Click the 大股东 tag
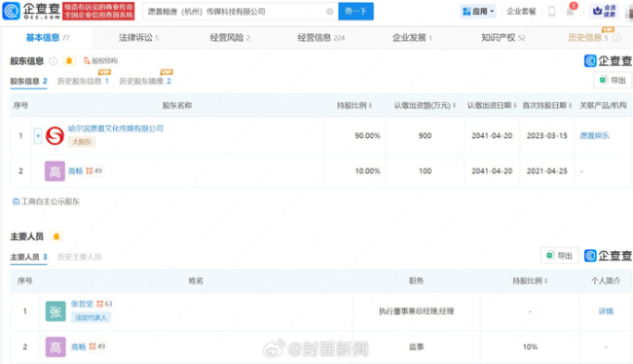633x364 pixels. pyautogui.click(x=81, y=142)
